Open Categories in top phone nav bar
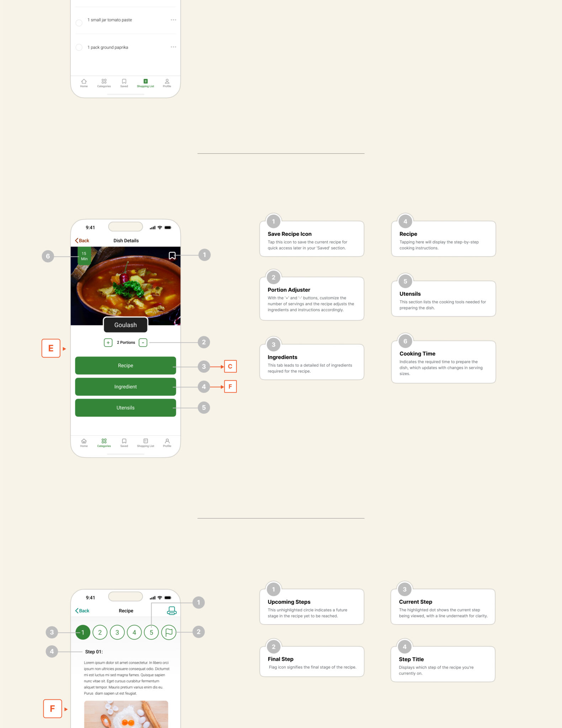562x728 pixels. tap(104, 83)
